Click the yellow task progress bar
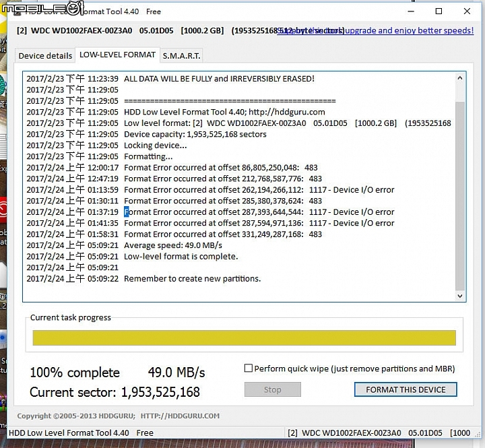The height and width of the screenshot is (448, 485). coord(244,338)
